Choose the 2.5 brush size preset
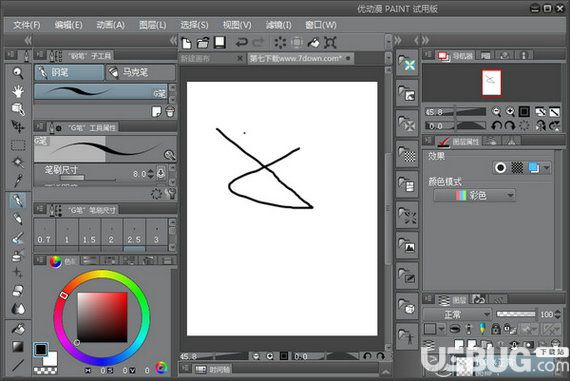570x381 pixels. click(134, 235)
